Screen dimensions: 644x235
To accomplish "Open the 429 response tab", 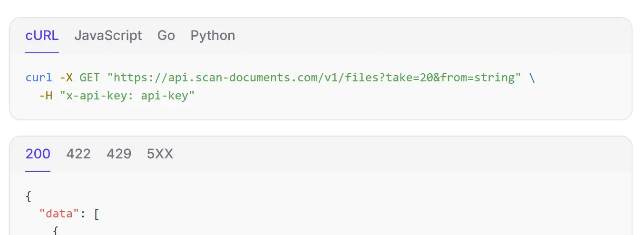I will coord(119,154).
